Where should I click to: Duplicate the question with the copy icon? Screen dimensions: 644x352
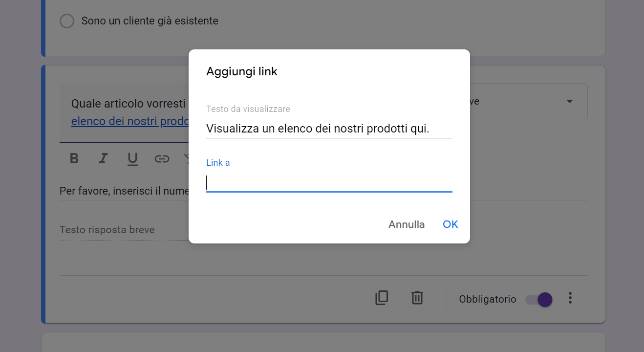382,298
